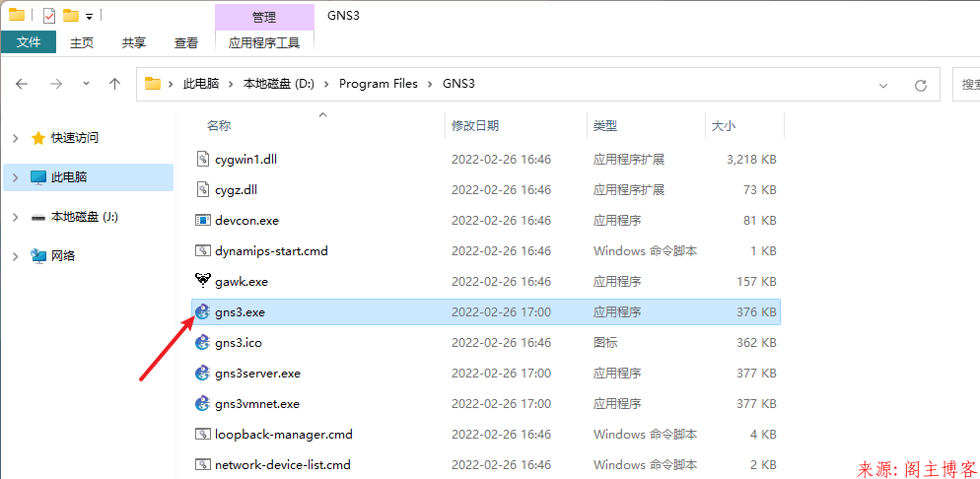
Task: Click the 图标 type cell for gns3.ico
Action: tap(605, 342)
